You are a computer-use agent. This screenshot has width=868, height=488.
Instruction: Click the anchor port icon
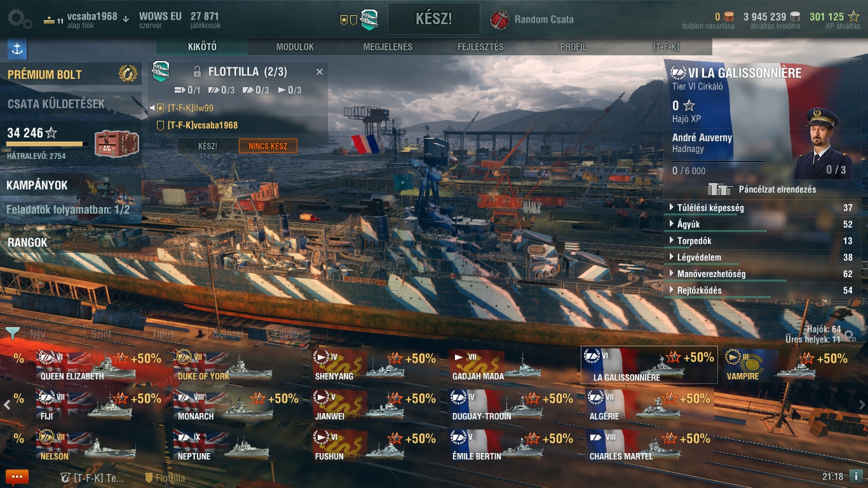(x=17, y=49)
